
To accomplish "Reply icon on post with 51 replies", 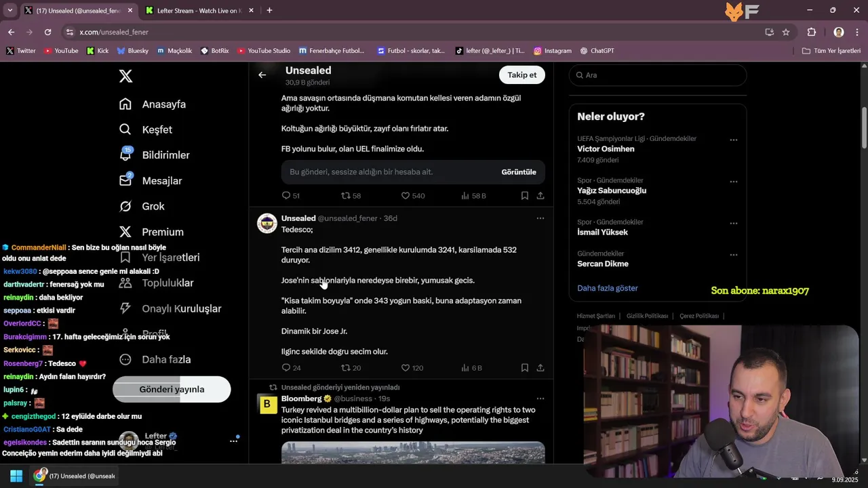I will pos(285,195).
